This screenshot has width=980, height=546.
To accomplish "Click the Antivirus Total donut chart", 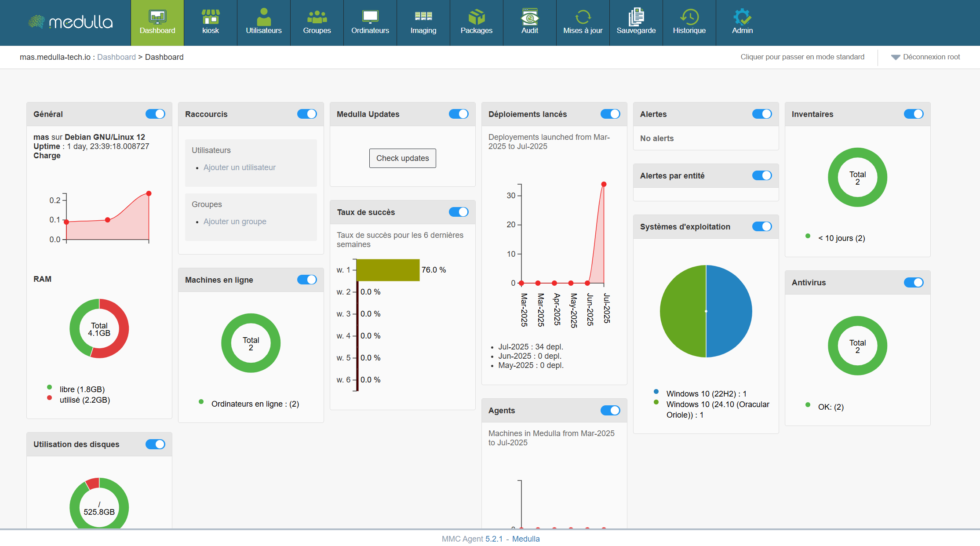I will pyautogui.click(x=858, y=346).
